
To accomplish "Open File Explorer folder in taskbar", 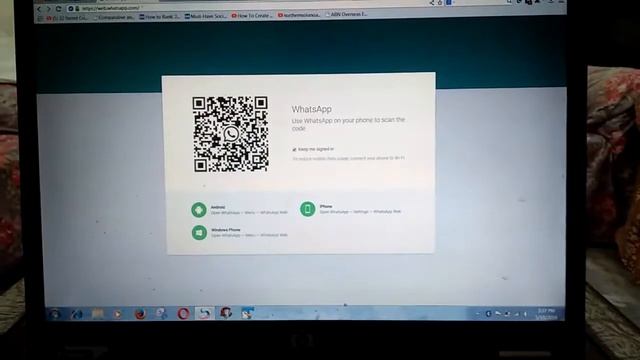I will [98, 314].
